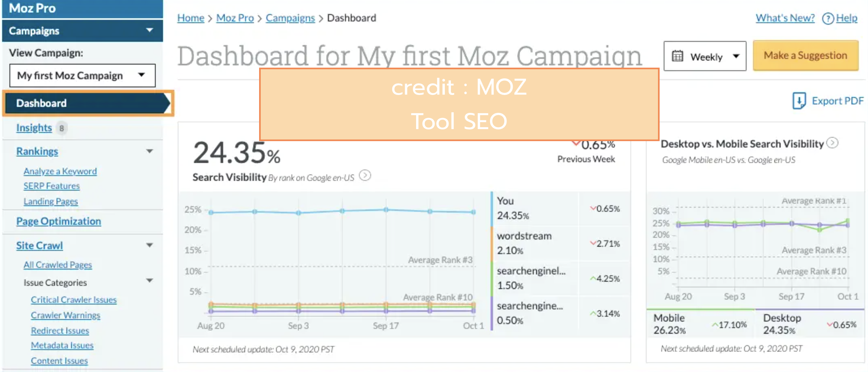Click the calendar icon beside Weekly
This screenshot has height=372, width=868.
coord(678,56)
